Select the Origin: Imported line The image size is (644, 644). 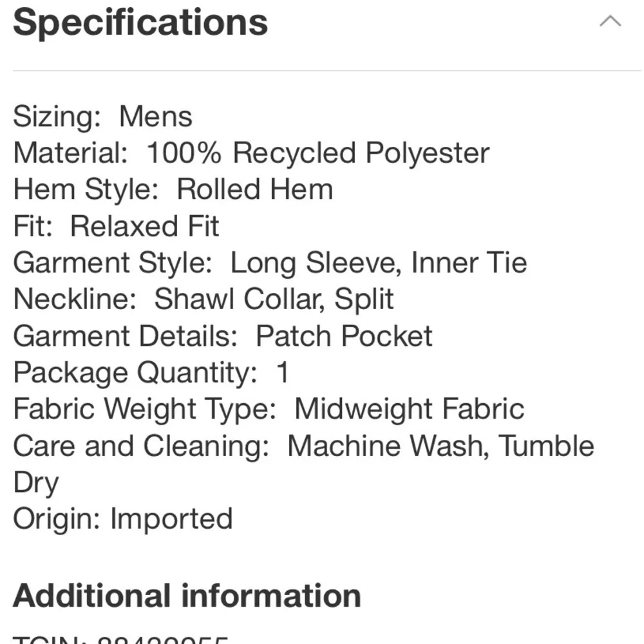coord(123,518)
